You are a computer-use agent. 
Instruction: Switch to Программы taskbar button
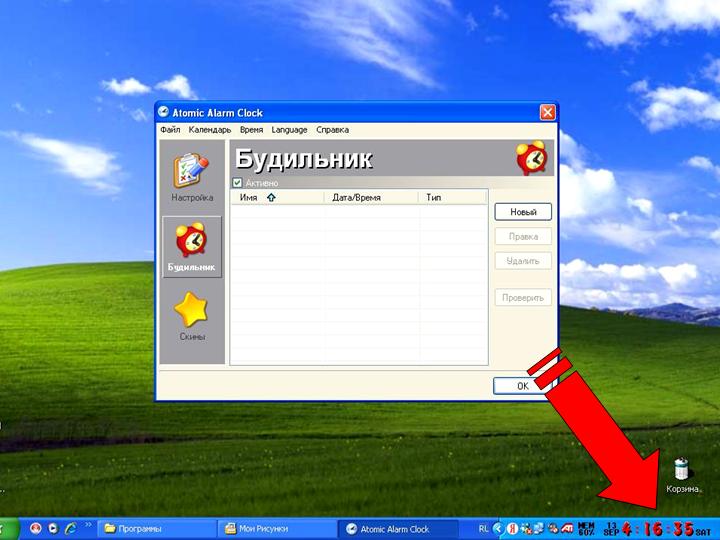click(x=157, y=529)
